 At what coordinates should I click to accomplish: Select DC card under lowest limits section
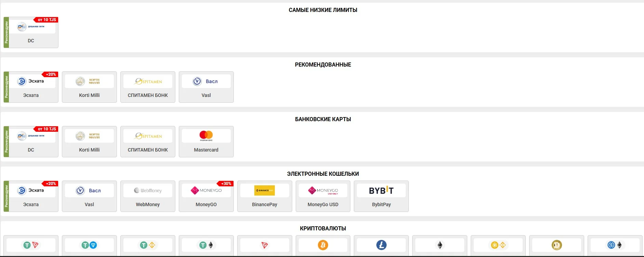coord(31,32)
